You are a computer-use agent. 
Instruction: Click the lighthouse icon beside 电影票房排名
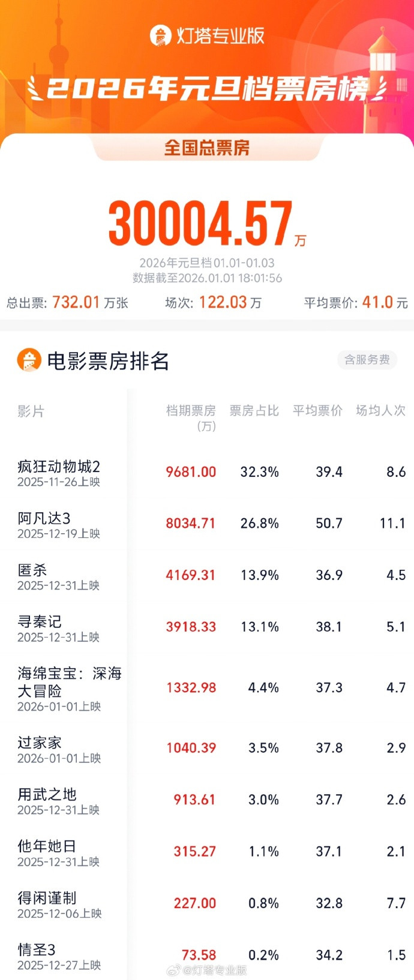click(x=29, y=360)
